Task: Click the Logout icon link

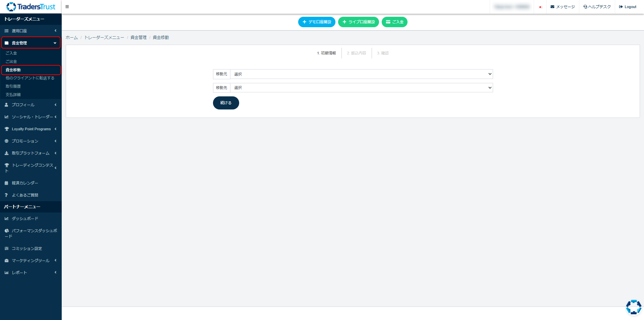Action: [628, 7]
